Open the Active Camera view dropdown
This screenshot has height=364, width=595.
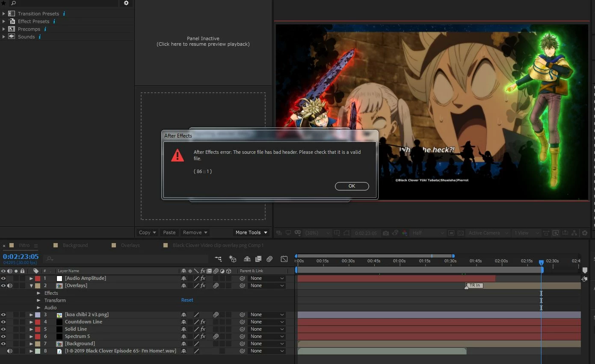click(x=488, y=233)
